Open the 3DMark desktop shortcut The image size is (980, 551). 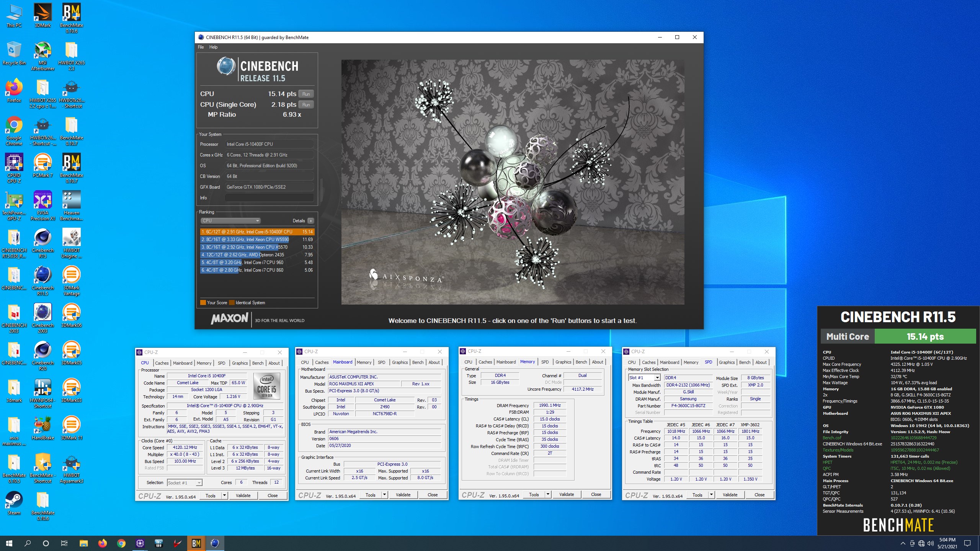pos(42,15)
